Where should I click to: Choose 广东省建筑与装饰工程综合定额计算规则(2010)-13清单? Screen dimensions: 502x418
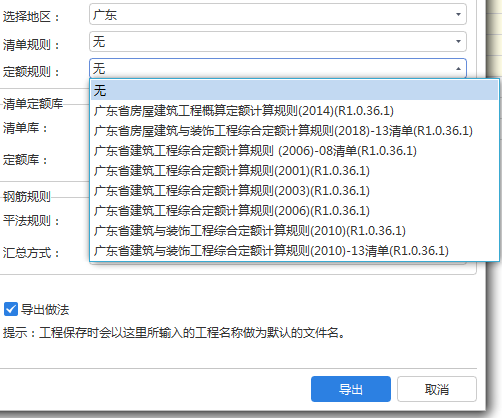(295, 251)
